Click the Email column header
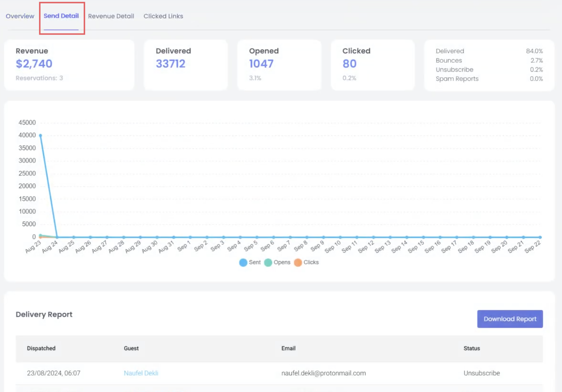The width and height of the screenshot is (562, 392). tap(288, 348)
